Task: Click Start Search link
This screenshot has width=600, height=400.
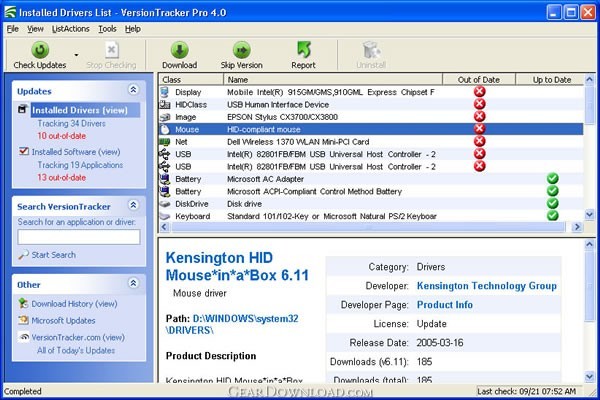Action: tap(54, 255)
